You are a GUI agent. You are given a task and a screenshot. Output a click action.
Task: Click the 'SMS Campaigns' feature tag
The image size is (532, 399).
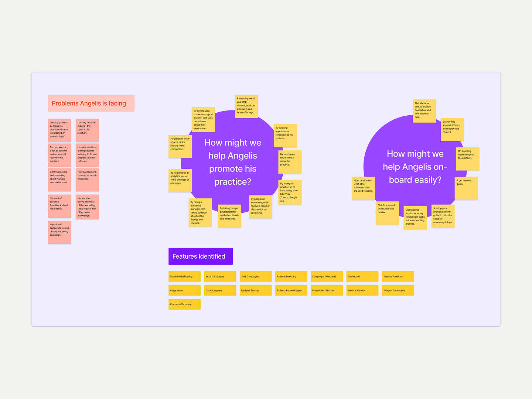pyautogui.click(x=256, y=276)
